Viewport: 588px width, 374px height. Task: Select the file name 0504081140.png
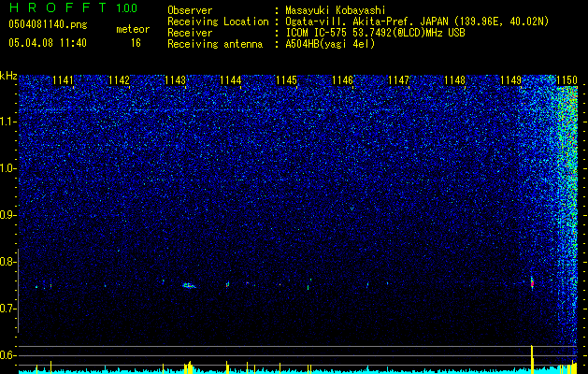(48, 24)
